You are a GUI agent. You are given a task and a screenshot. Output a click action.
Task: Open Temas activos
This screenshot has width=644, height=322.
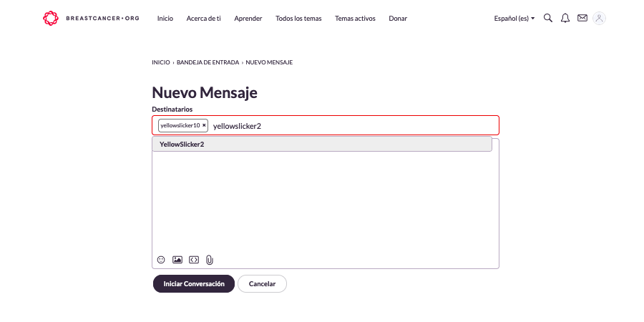point(355,19)
